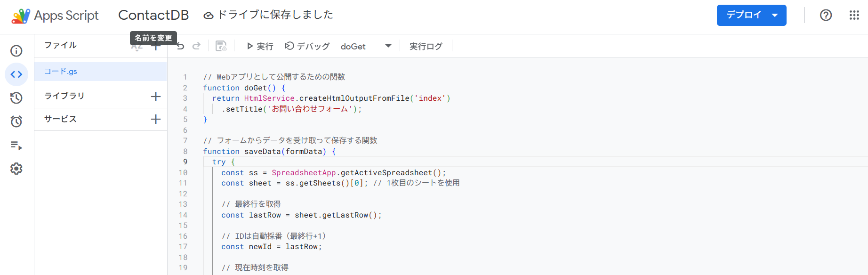Open the Help question mark icon
868x275 pixels.
coord(826,15)
